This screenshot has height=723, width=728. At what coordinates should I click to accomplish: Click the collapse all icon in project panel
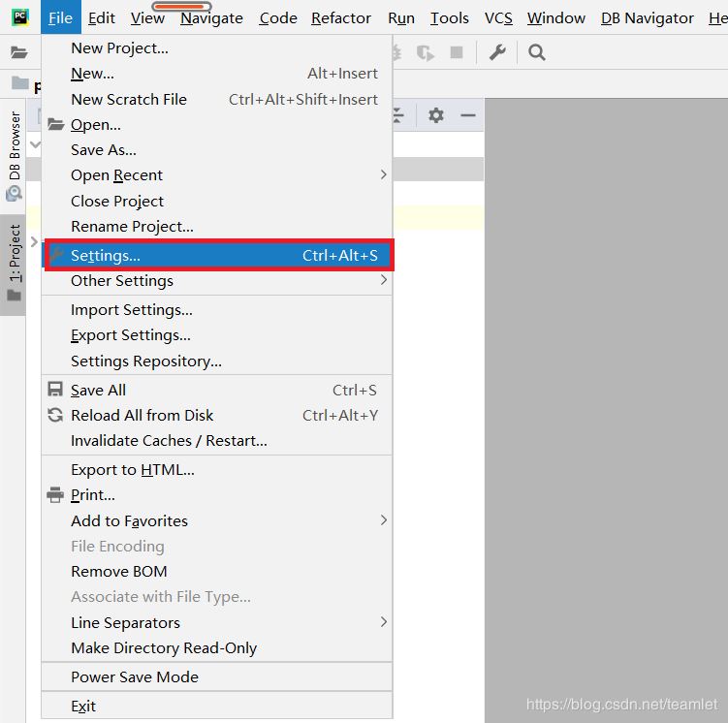click(398, 114)
